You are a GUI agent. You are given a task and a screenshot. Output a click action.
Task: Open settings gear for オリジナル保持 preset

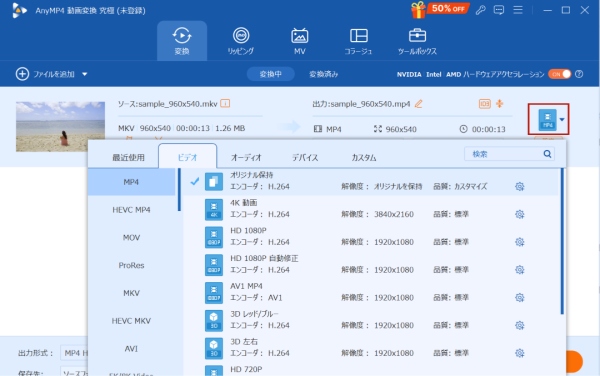point(519,186)
